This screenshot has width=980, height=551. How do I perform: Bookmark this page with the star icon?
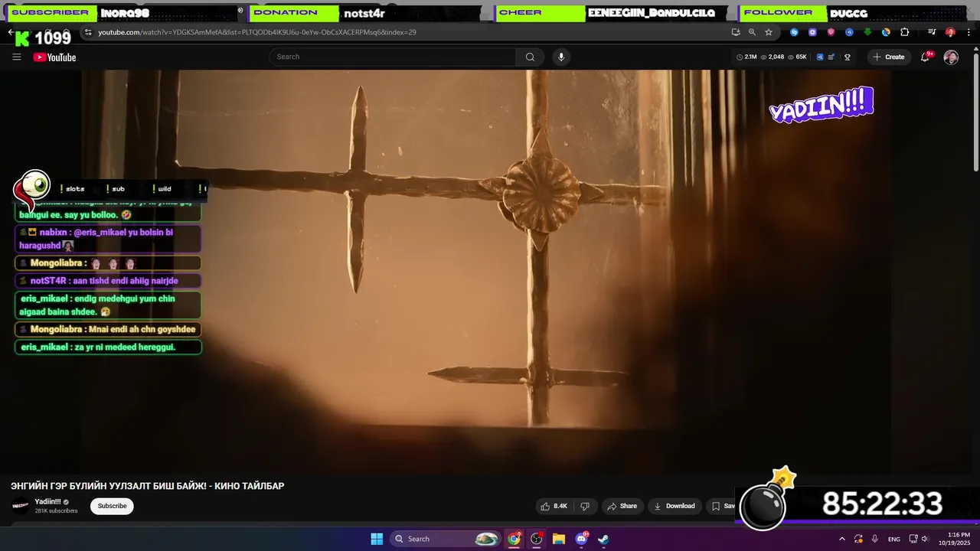pos(769,32)
